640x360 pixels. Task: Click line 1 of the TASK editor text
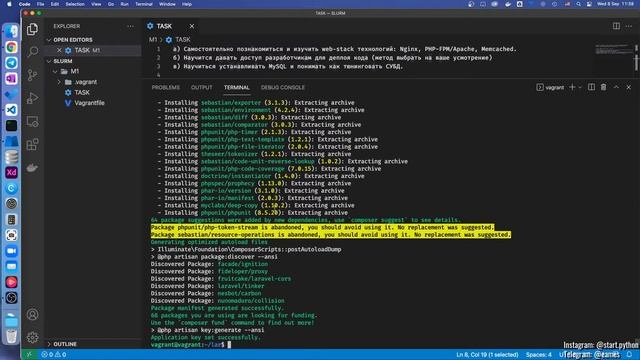[345, 49]
